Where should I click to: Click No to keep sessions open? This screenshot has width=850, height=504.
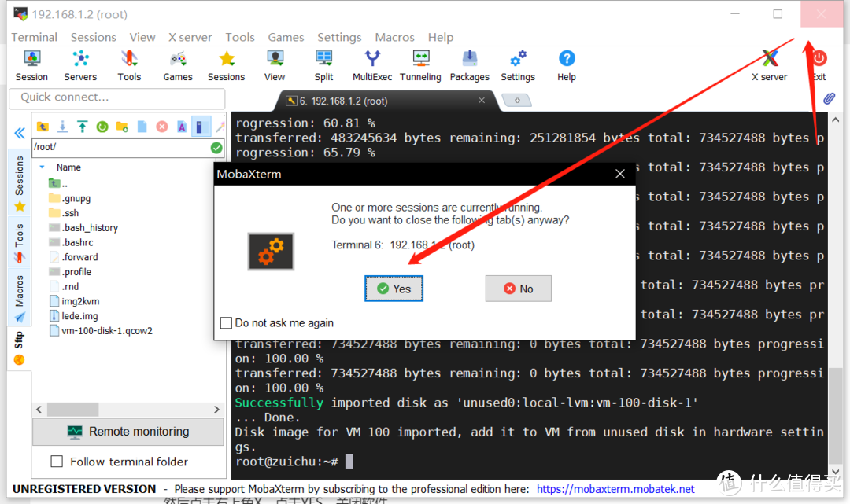[518, 289]
